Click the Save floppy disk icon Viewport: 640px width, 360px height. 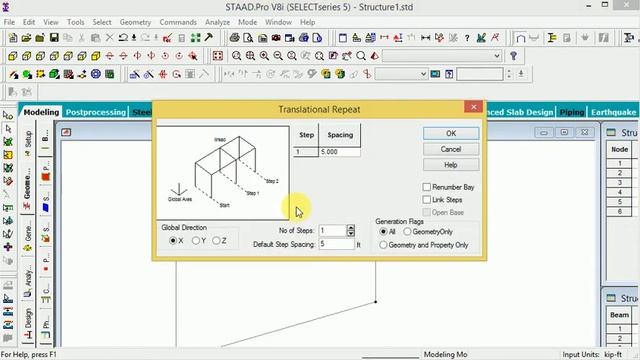tap(54, 38)
